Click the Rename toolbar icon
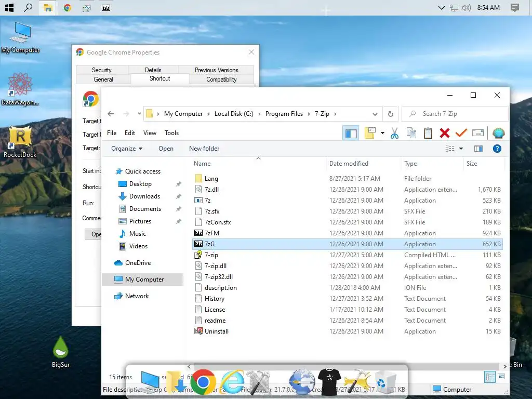Viewport: 532px width, 399px height. [x=478, y=133]
